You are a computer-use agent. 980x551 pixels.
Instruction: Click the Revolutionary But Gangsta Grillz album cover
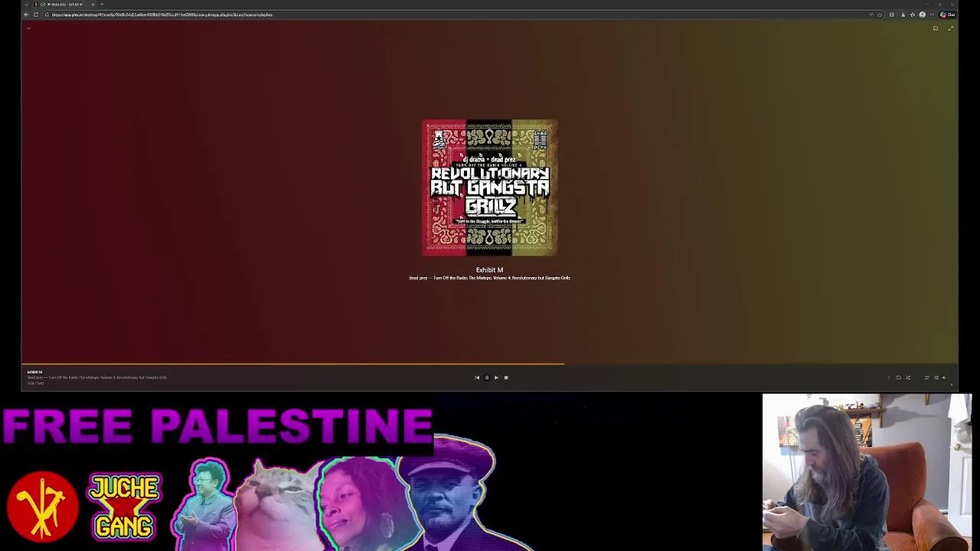pos(490,187)
